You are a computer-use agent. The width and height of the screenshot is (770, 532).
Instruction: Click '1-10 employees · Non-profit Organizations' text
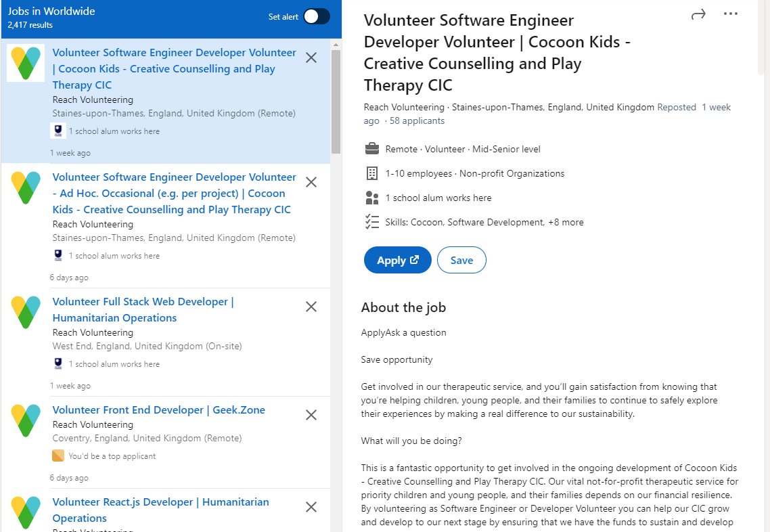coord(475,173)
